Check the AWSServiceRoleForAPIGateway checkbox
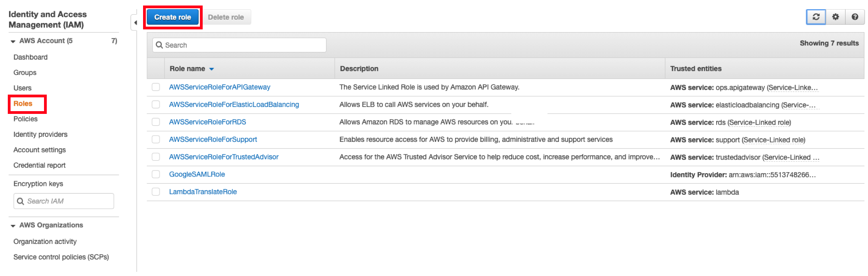 (x=156, y=87)
